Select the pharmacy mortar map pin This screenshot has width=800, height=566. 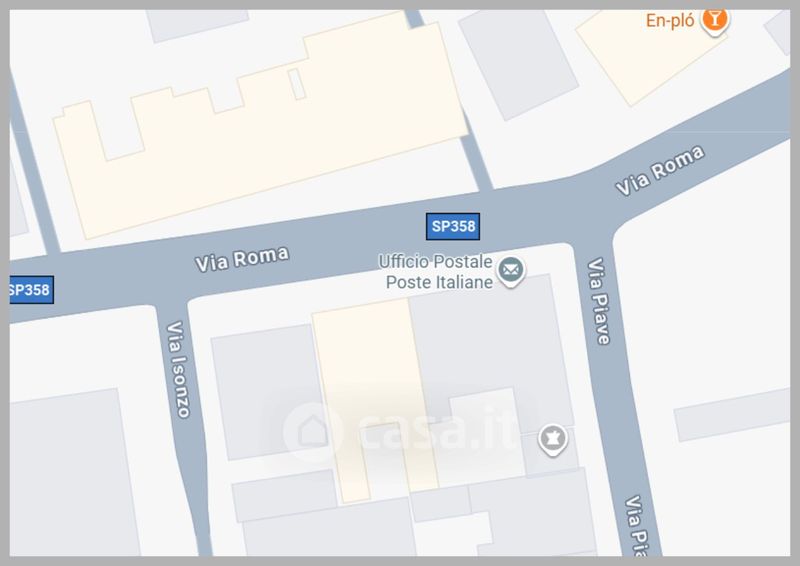pos(553,439)
